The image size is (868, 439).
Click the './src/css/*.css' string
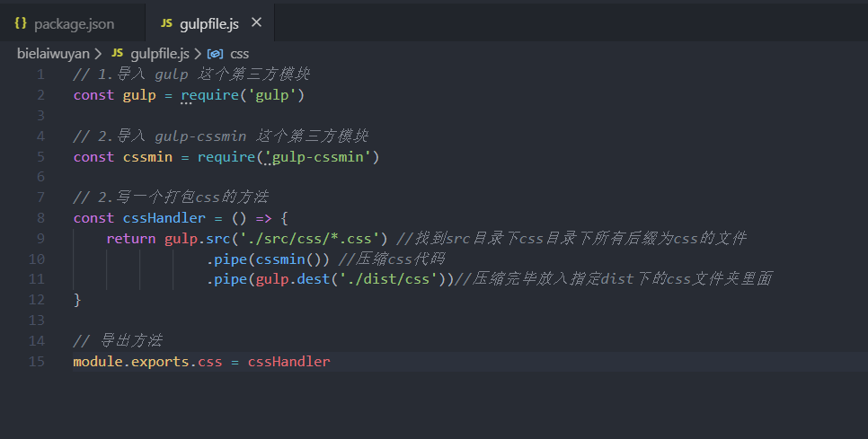(x=309, y=239)
